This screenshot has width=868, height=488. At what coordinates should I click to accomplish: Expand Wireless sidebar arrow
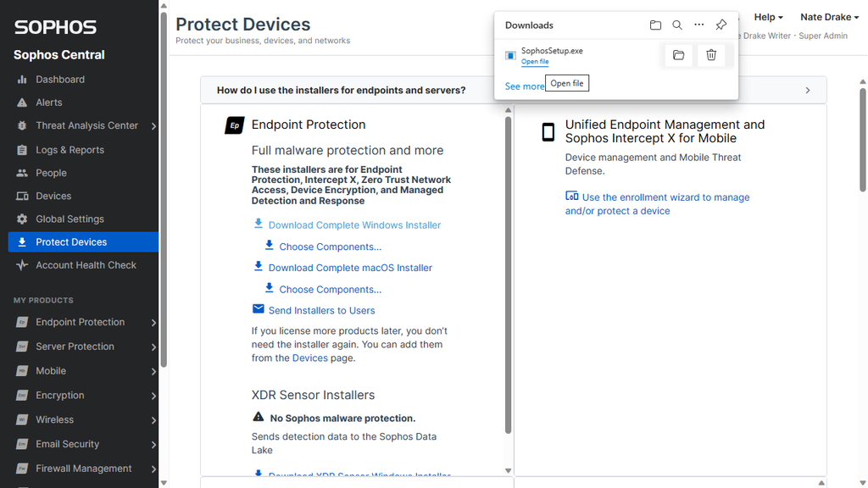point(153,420)
